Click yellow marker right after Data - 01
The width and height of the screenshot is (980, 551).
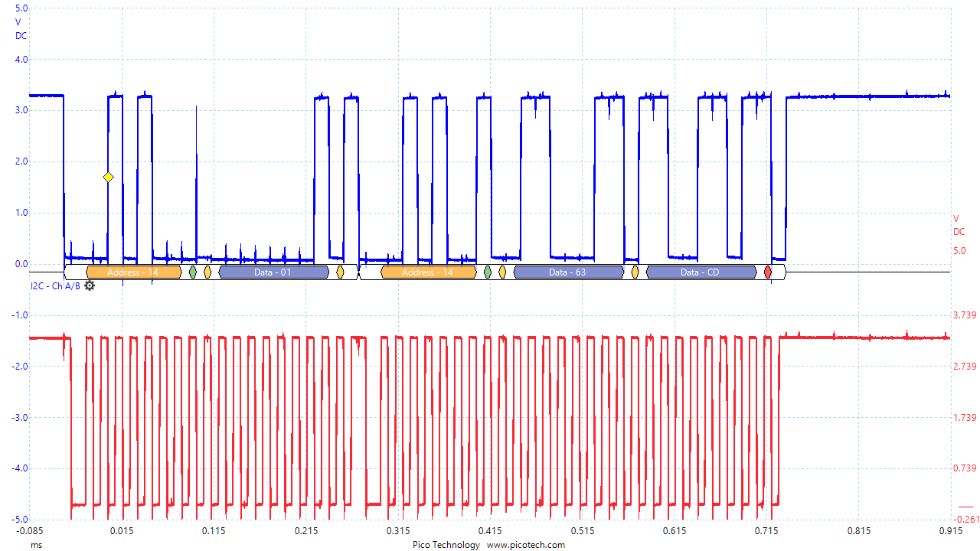[340, 272]
